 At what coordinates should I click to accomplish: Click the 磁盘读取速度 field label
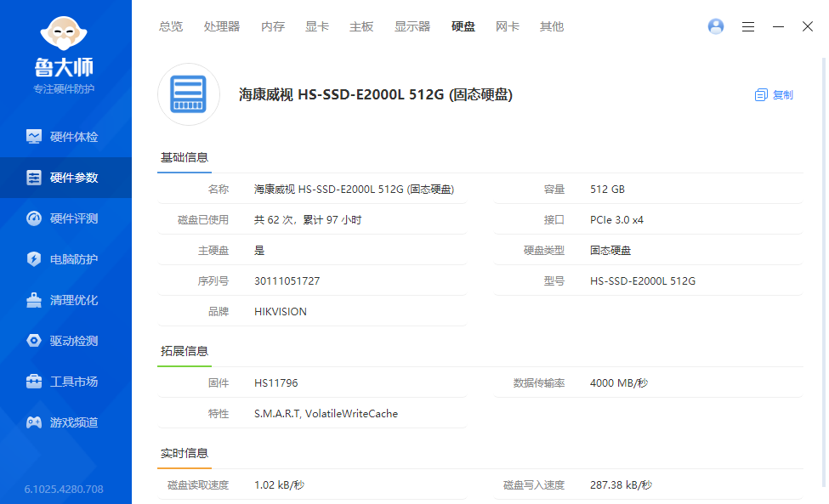(x=198, y=485)
